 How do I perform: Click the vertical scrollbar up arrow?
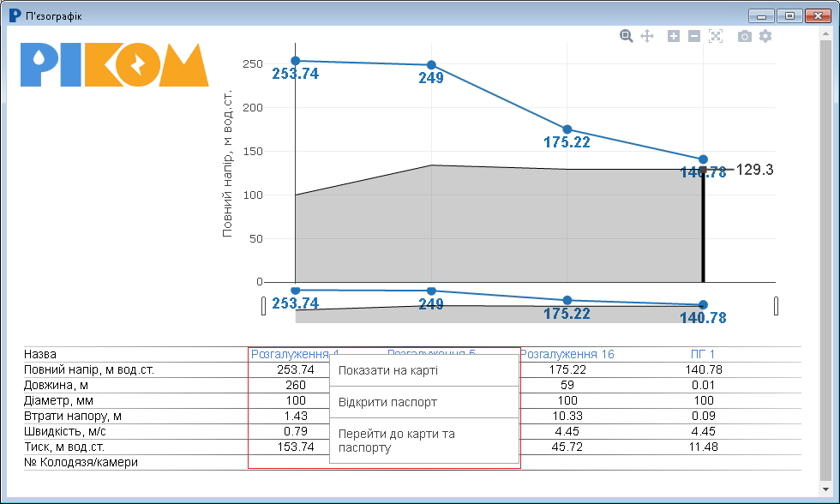pyautogui.click(x=825, y=33)
